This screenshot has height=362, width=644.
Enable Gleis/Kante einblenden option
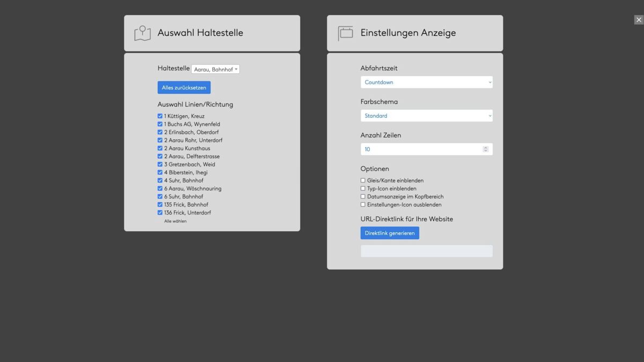(x=363, y=181)
